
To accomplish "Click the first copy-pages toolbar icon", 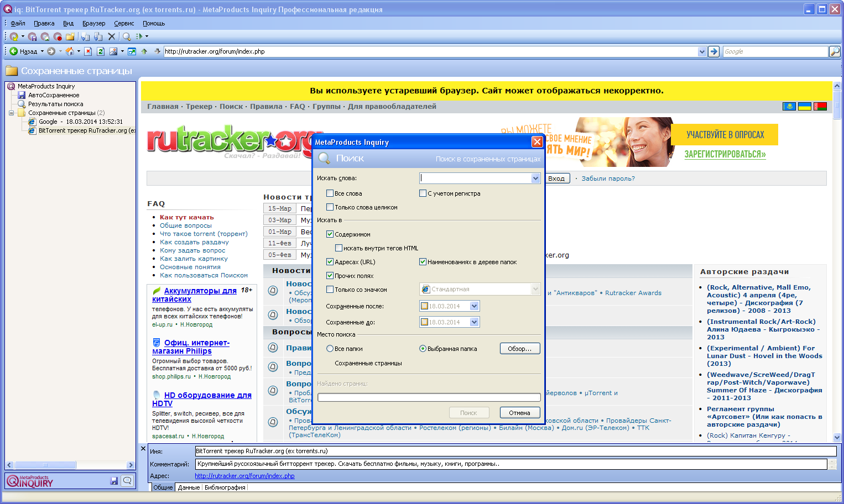I will tap(85, 36).
